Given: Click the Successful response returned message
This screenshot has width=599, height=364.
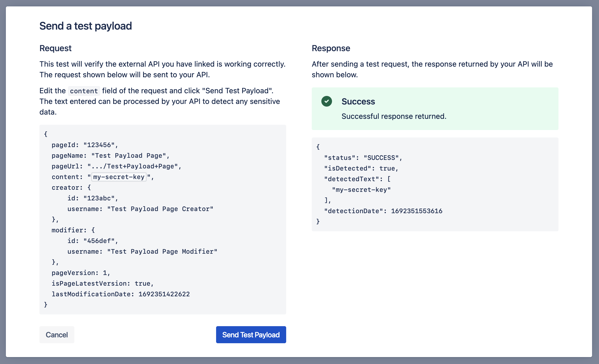Looking at the screenshot, I should click(x=394, y=116).
